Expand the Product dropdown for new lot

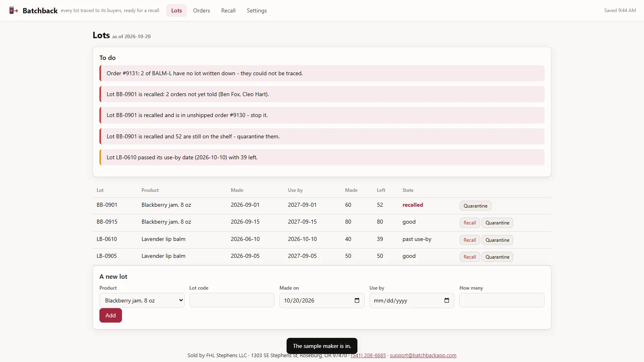142,300
